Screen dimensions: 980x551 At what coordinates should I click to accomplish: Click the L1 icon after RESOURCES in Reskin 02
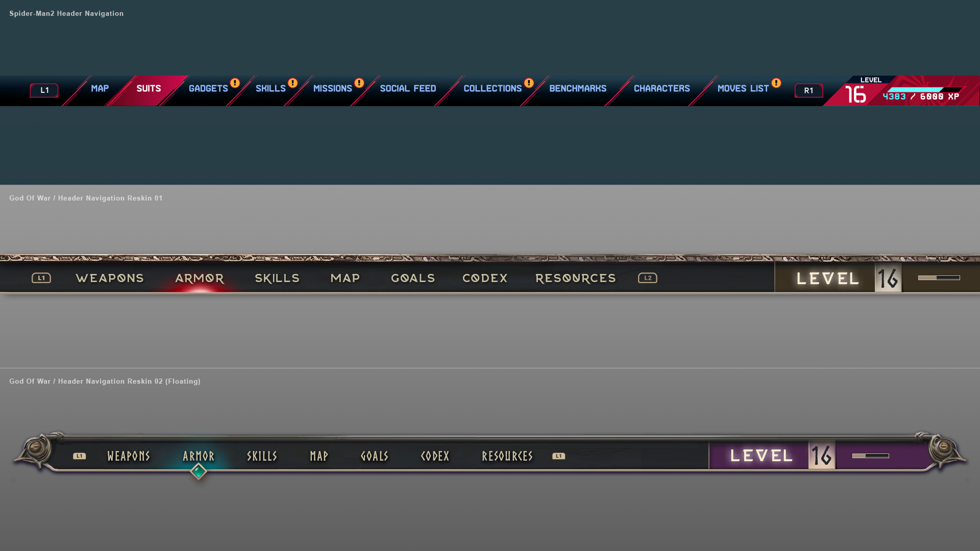point(558,456)
